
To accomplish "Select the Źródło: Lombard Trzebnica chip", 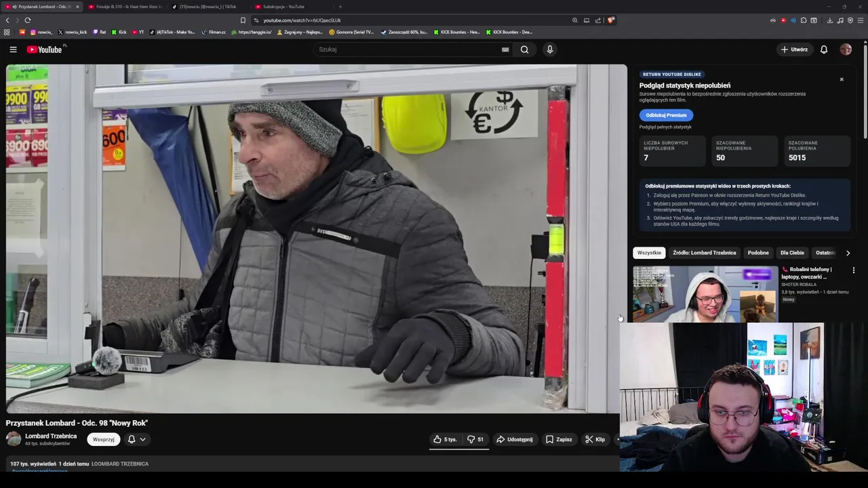I will pyautogui.click(x=704, y=253).
